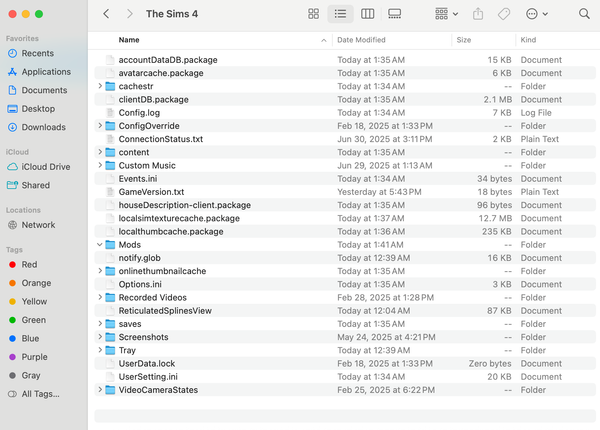This screenshot has width=600, height=430.
Task: Expand the Screenshots folder
Action: pyautogui.click(x=100, y=337)
